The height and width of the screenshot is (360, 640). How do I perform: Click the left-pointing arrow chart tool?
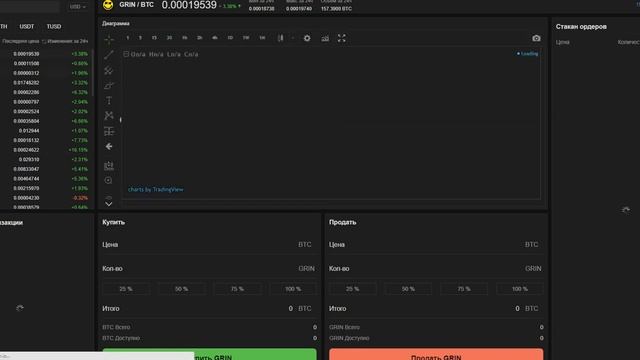pos(109,147)
